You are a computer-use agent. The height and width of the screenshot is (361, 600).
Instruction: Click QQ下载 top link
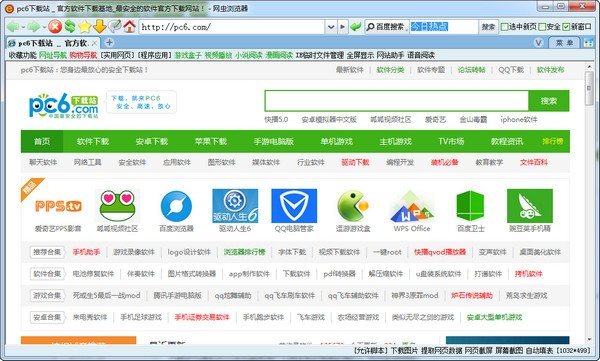[511, 70]
